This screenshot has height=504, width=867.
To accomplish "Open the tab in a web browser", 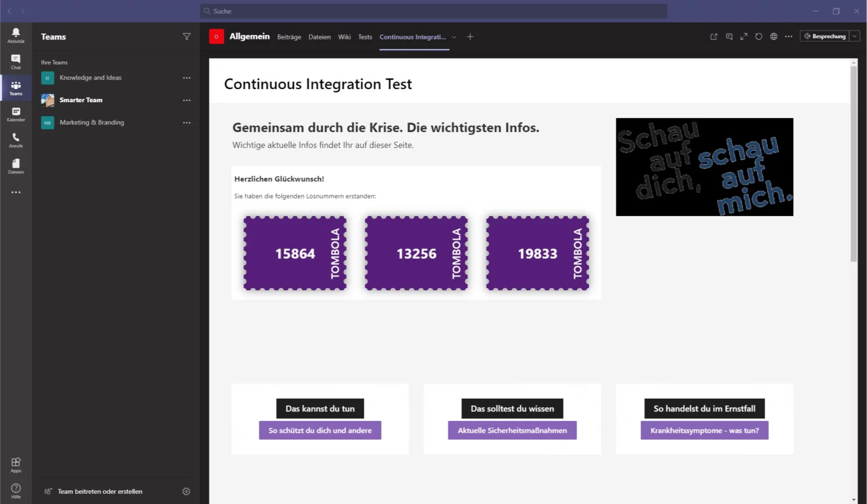I will pyautogui.click(x=773, y=36).
